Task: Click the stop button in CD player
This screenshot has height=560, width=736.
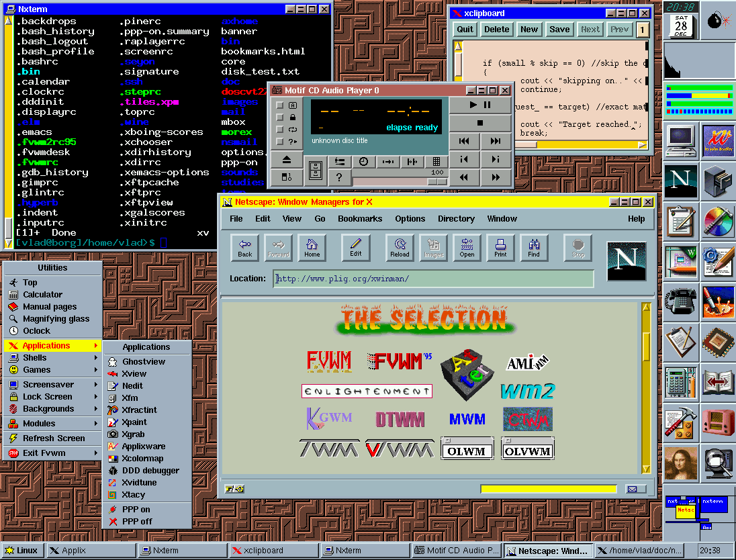Action: pyautogui.click(x=479, y=123)
